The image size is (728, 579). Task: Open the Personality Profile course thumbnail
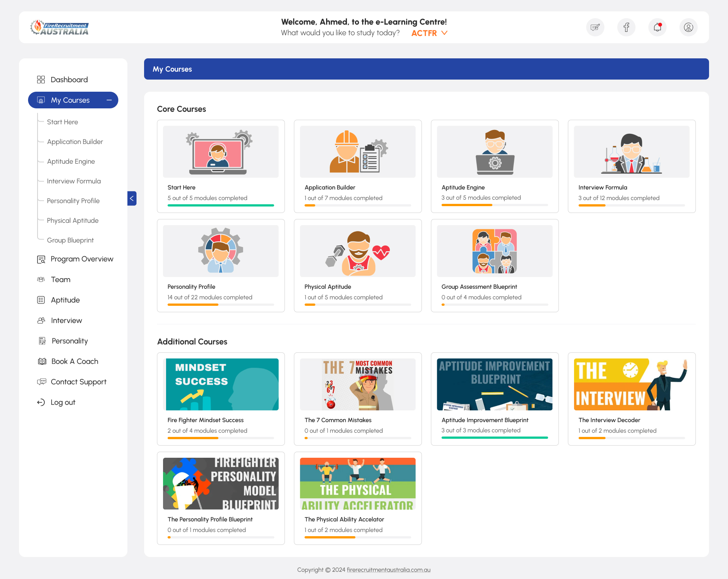pos(221,251)
